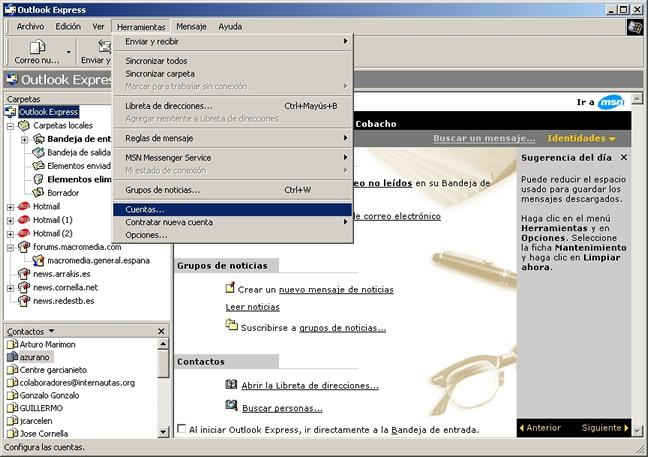The image size is (648, 457).
Task: Expand the Hotmail (1) tree node
Action: pyautogui.click(x=10, y=220)
